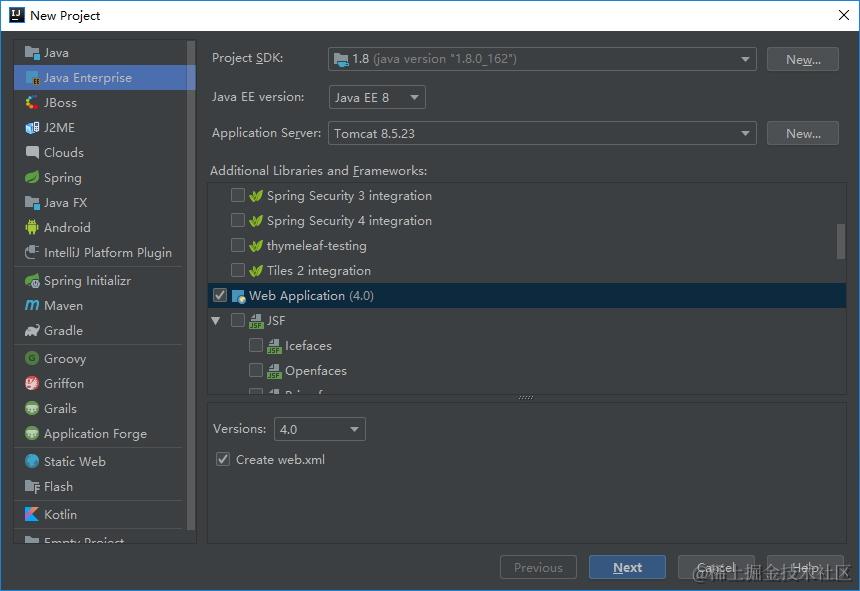This screenshot has height=591, width=860.
Task: Open the Java EE version dropdown
Action: click(x=377, y=98)
